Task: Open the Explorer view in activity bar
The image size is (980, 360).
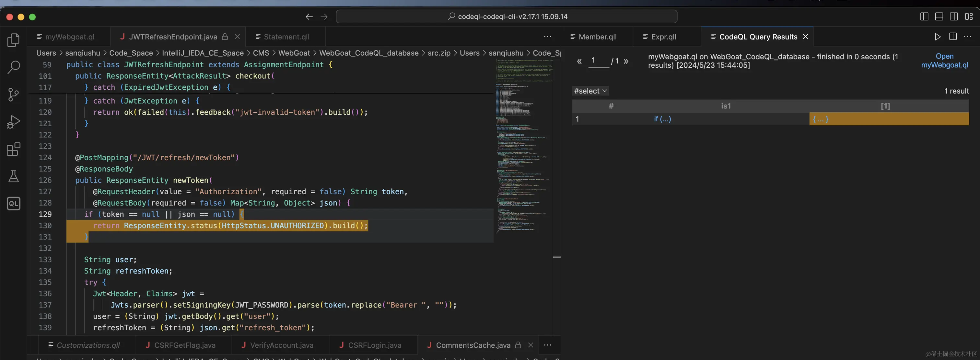Action: (x=14, y=40)
